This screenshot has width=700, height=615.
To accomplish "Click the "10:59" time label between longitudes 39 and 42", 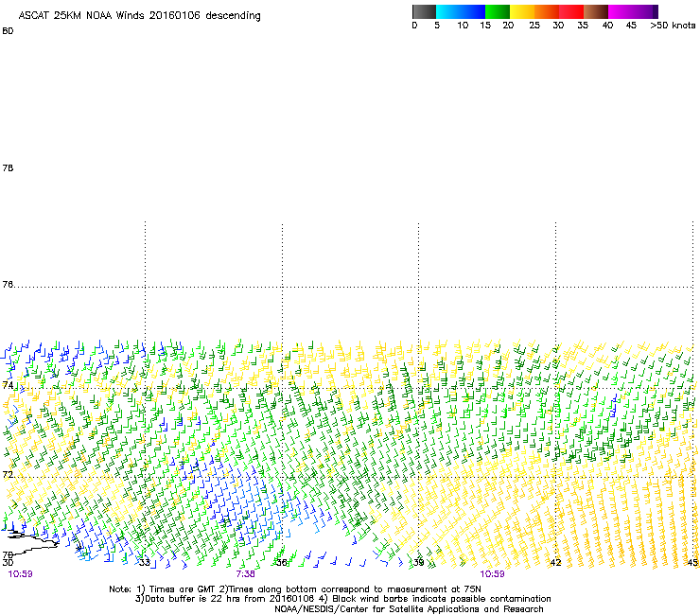I will click(x=492, y=574).
